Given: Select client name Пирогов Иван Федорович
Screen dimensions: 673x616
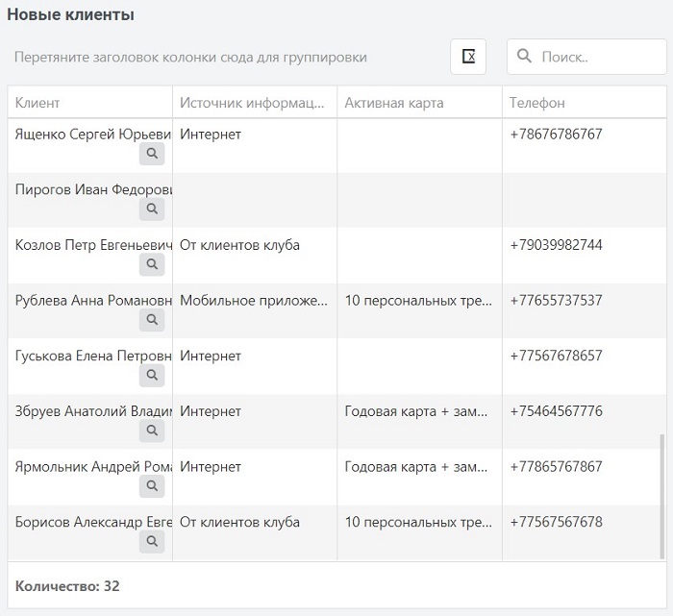Looking at the screenshot, I should (93, 189).
